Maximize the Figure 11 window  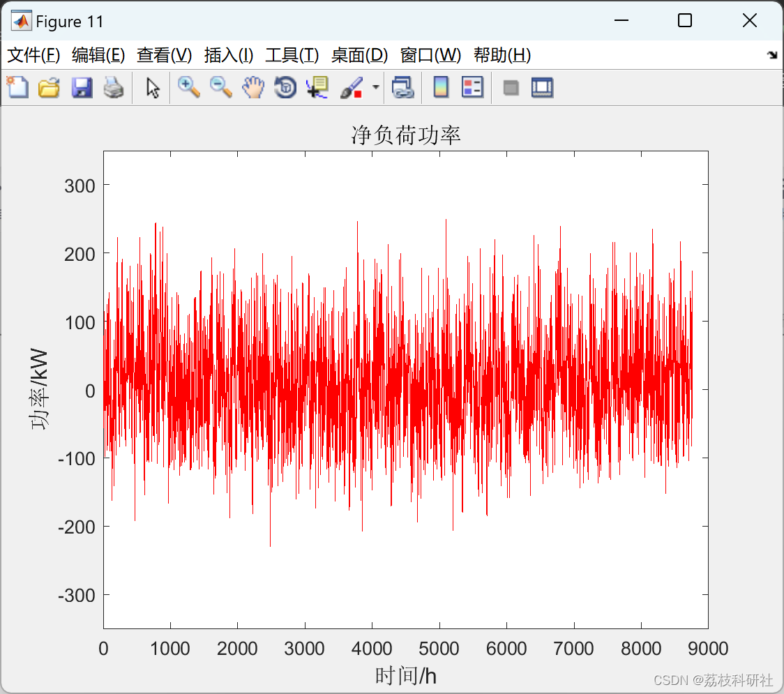click(685, 20)
